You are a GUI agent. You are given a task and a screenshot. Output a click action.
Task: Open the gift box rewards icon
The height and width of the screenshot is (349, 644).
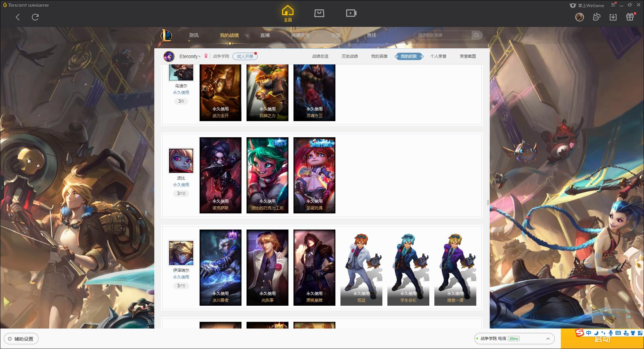coord(630,17)
